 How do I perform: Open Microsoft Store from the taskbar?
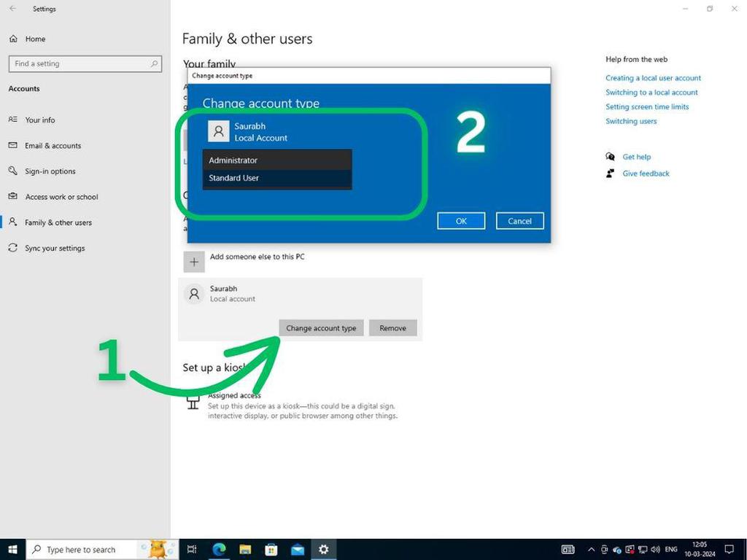click(x=271, y=549)
